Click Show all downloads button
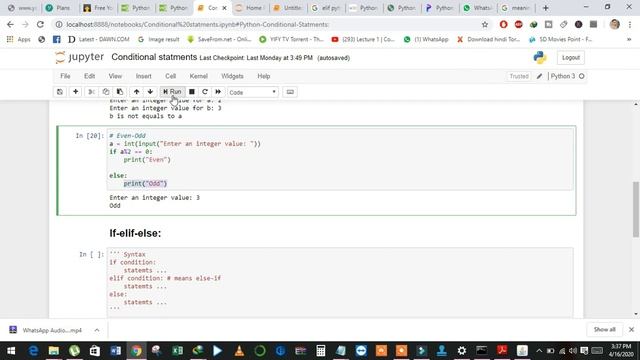 (604, 330)
